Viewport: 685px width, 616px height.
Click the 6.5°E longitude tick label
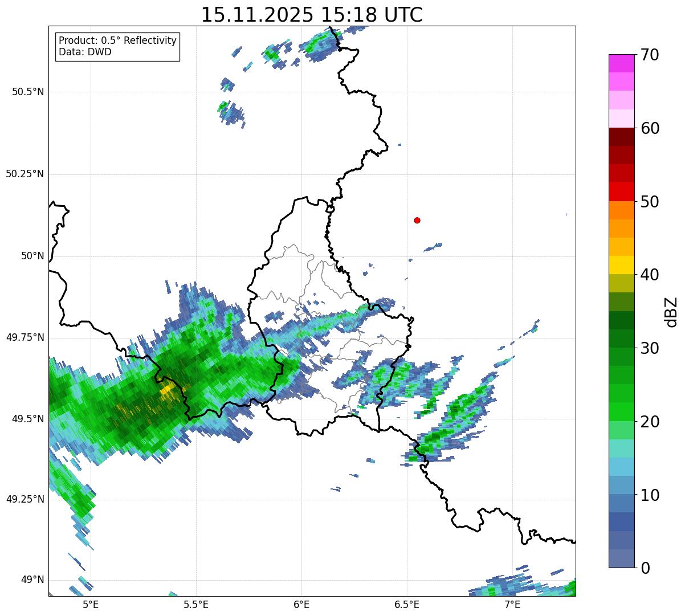click(407, 604)
